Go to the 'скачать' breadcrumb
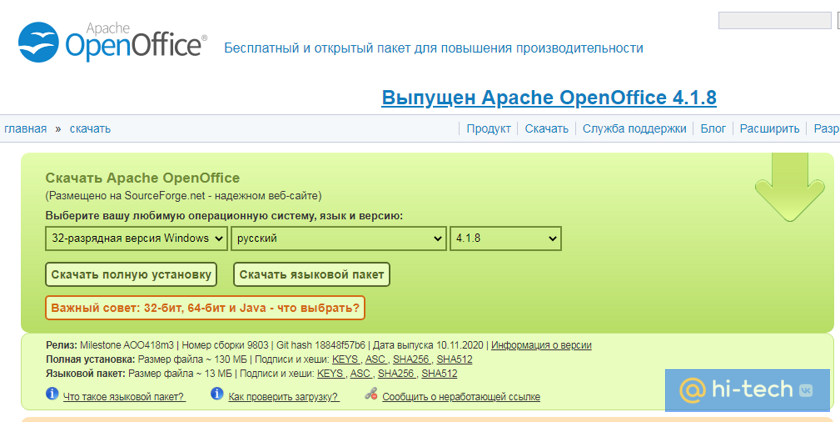The height and width of the screenshot is (422, 840). point(90,129)
